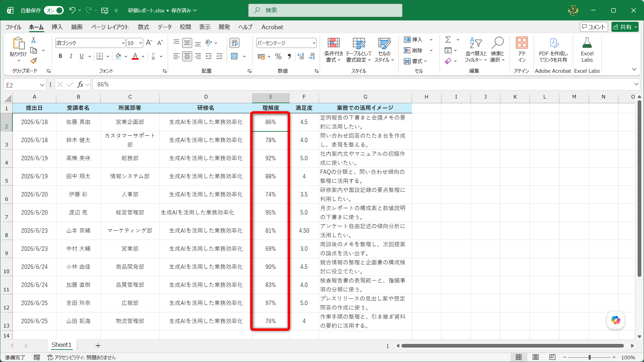
Task: Click the 削除 delete cells button
Action: coord(414,50)
